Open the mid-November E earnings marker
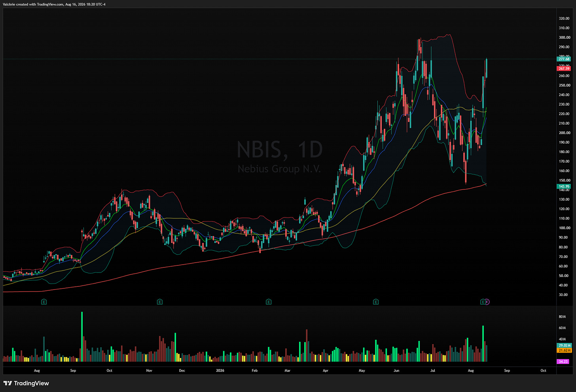The width and height of the screenshot is (576, 392). [159, 302]
